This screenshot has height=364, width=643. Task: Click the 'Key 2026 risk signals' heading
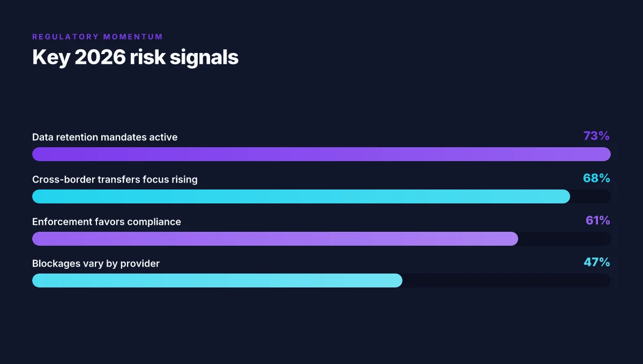point(136,57)
